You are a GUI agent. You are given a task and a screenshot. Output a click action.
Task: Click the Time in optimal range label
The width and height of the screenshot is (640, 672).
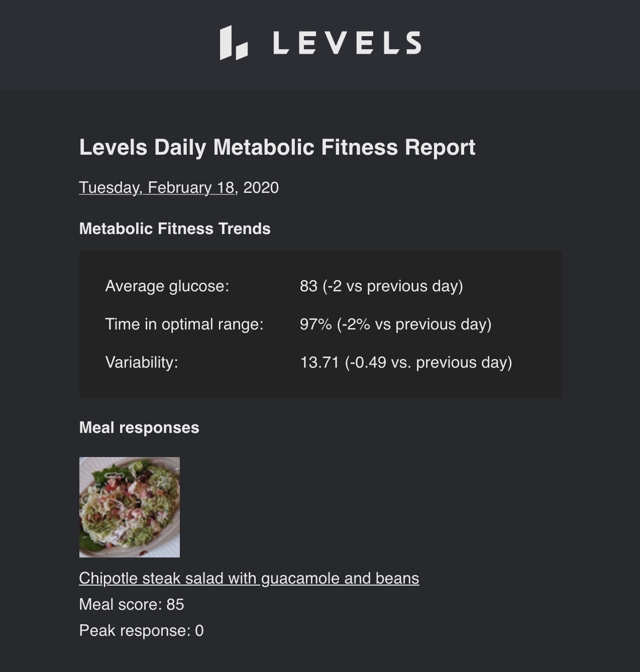184,324
